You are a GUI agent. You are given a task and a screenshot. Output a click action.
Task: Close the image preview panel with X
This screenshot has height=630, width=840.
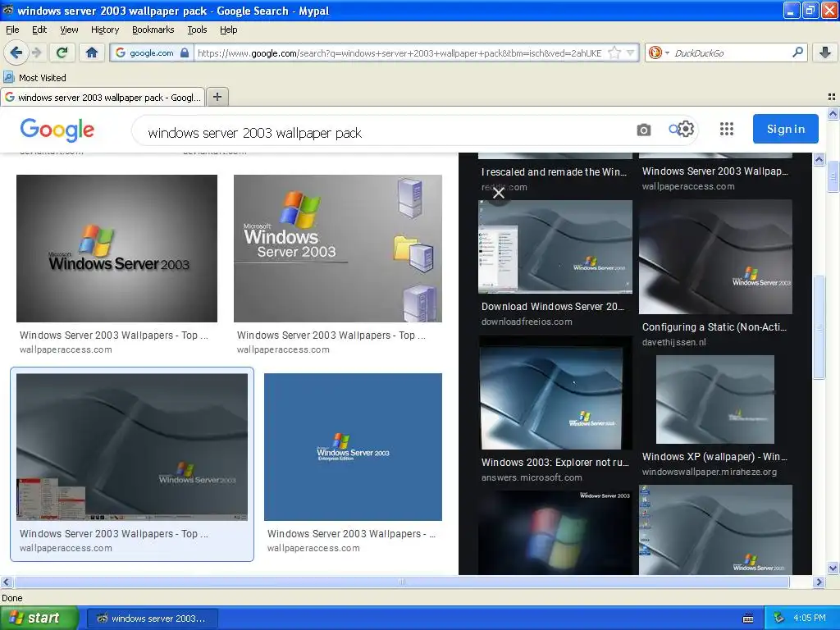(498, 192)
